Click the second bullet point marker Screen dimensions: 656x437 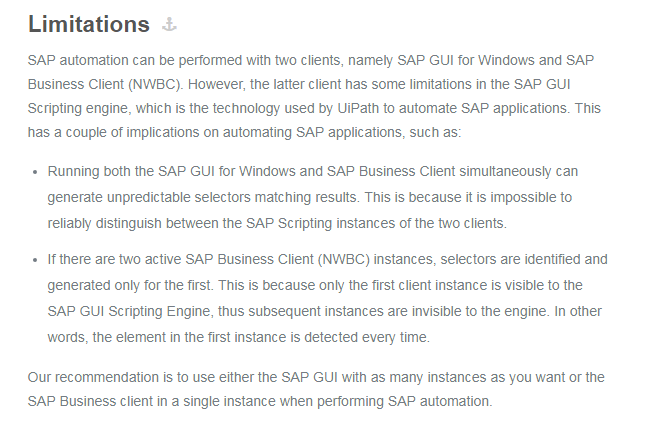(x=35, y=260)
